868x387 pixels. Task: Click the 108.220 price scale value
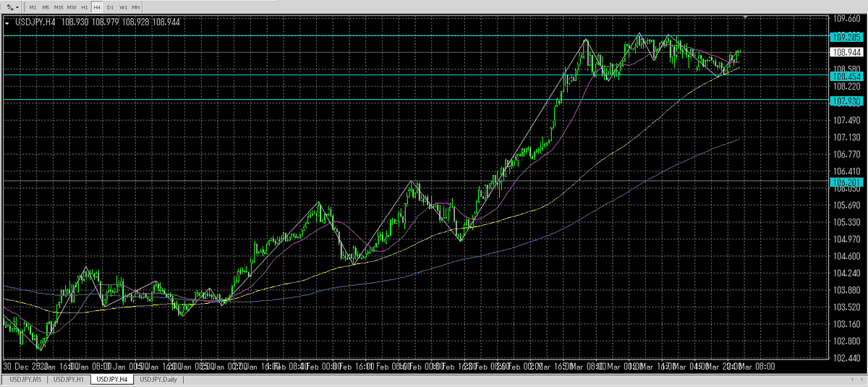pos(846,86)
